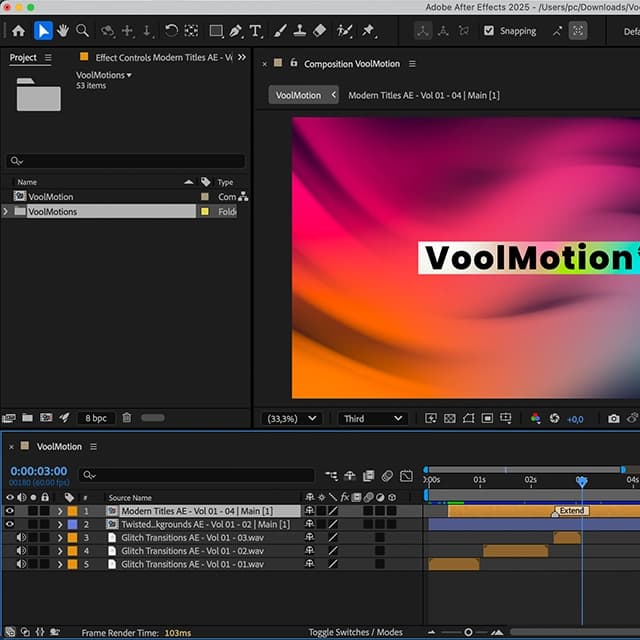Expand layer 5 Glitch Transitions 01.wav
Screen dimensions: 640x640
(60, 564)
